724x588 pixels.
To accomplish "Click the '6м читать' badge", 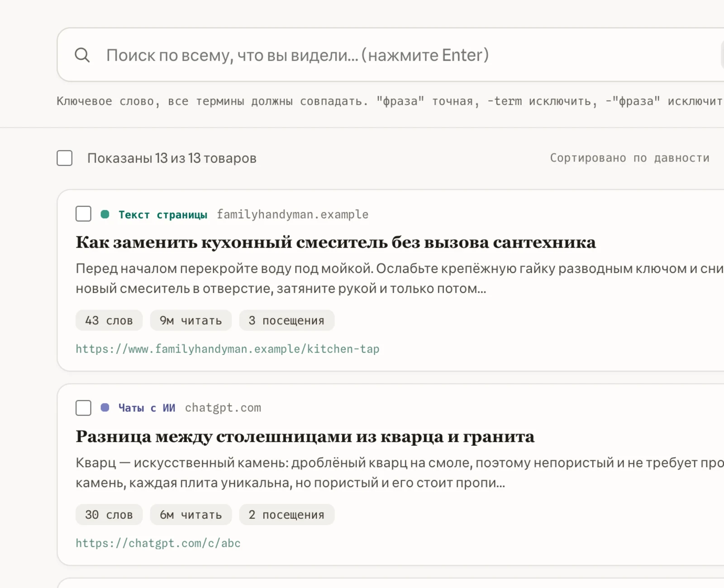I will [191, 515].
